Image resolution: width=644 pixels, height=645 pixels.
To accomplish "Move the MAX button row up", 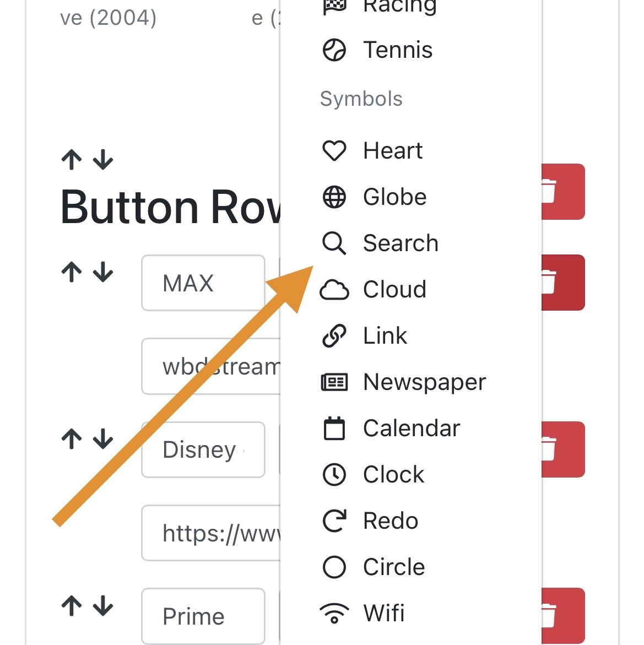I will click(72, 272).
